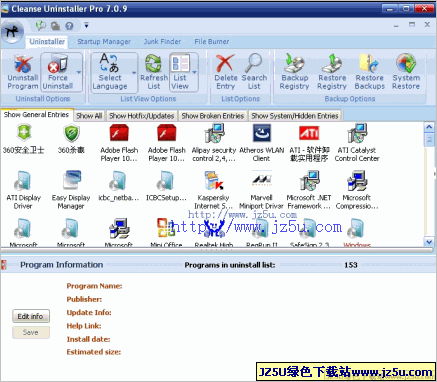Click the Restore Backups icon
437x382 pixels.
369,63
